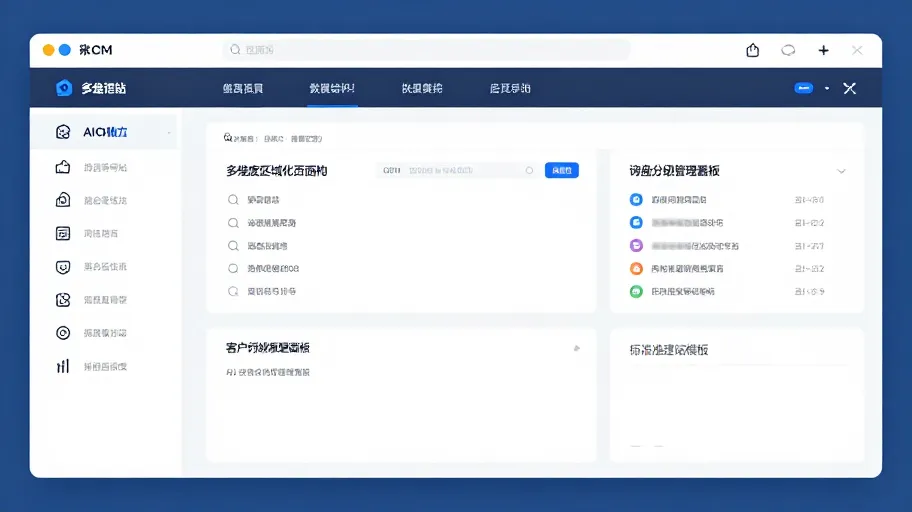Click the magnifier icon of the second list row
The image size is (912, 512).
(x=233, y=223)
